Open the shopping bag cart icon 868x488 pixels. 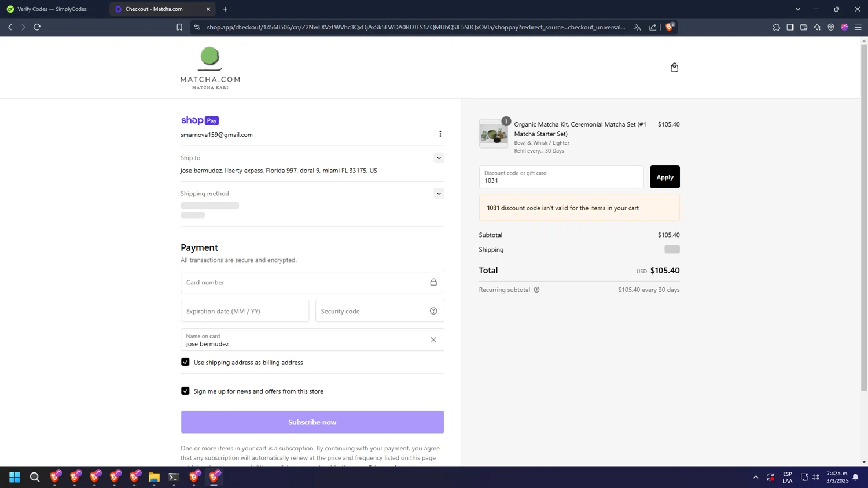pyautogui.click(x=674, y=68)
